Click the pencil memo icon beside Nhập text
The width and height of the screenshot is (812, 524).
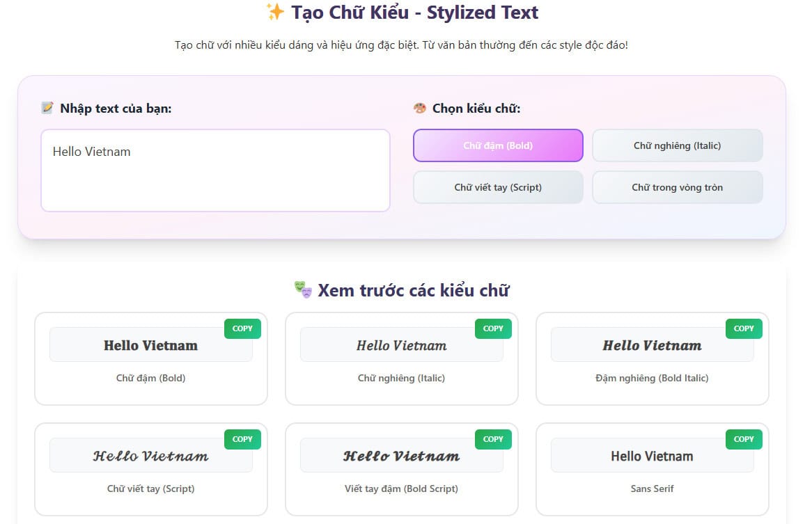point(47,108)
